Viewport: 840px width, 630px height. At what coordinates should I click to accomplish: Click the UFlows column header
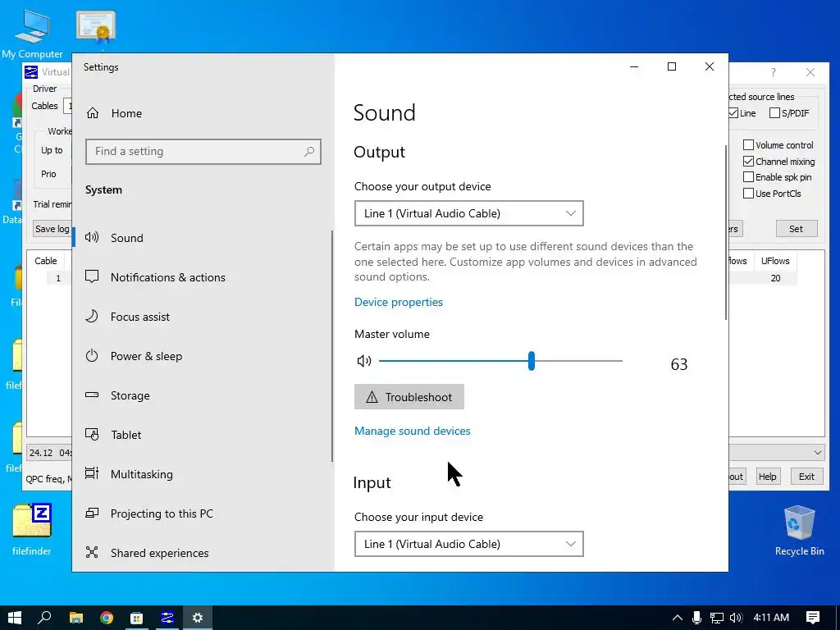(x=774, y=261)
